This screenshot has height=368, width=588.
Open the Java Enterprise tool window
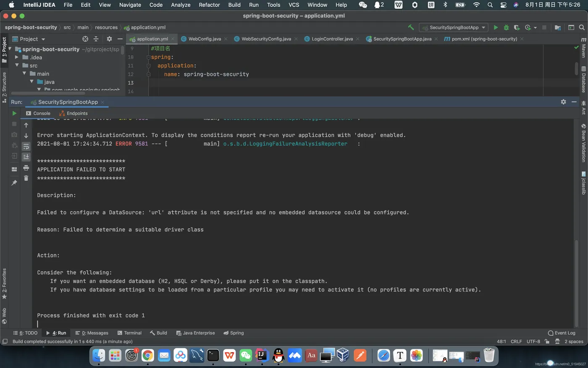[195, 333]
